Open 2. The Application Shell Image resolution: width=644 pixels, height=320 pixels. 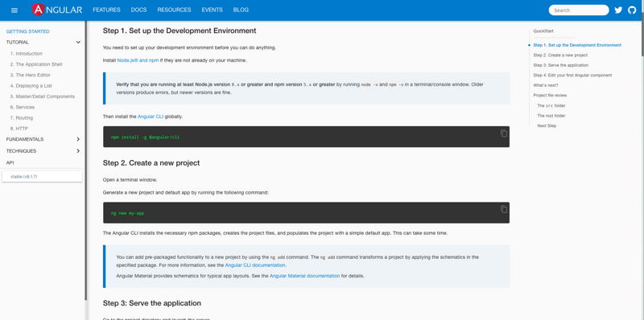coord(36,64)
